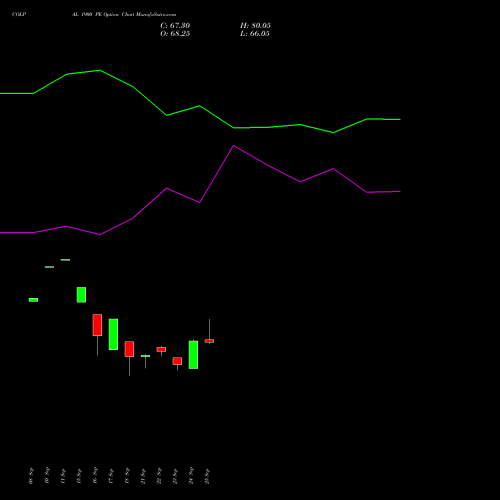Click the 16 Sep date axis label
The height and width of the screenshot is (500, 500).
coord(95,475)
